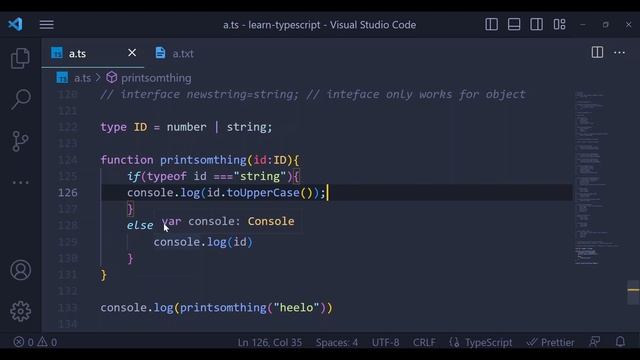The width and height of the screenshot is (640, 360).
Task: Change file encoding UTF-8
Action: (x=385, y=342)
